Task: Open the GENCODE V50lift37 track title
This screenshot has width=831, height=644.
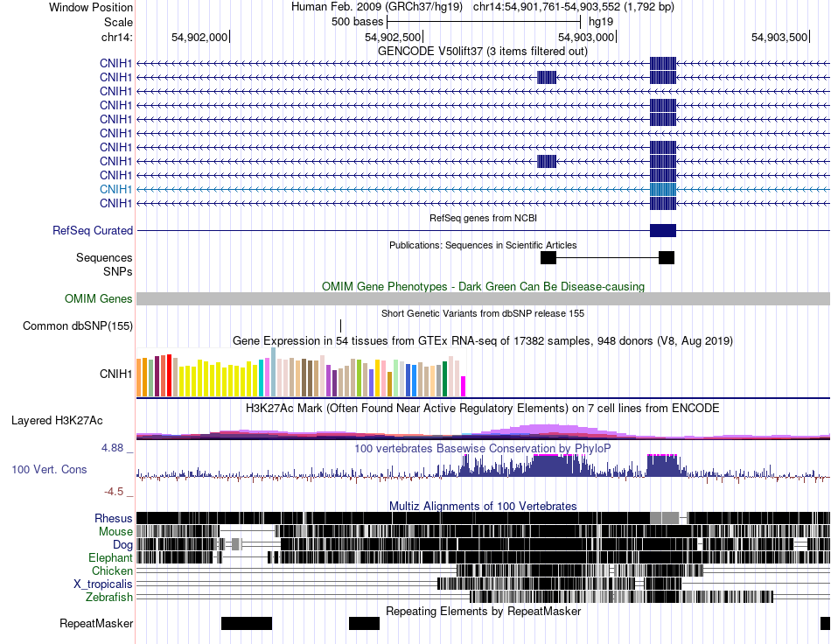Action: pyautogui.click(x=483, y=52)
